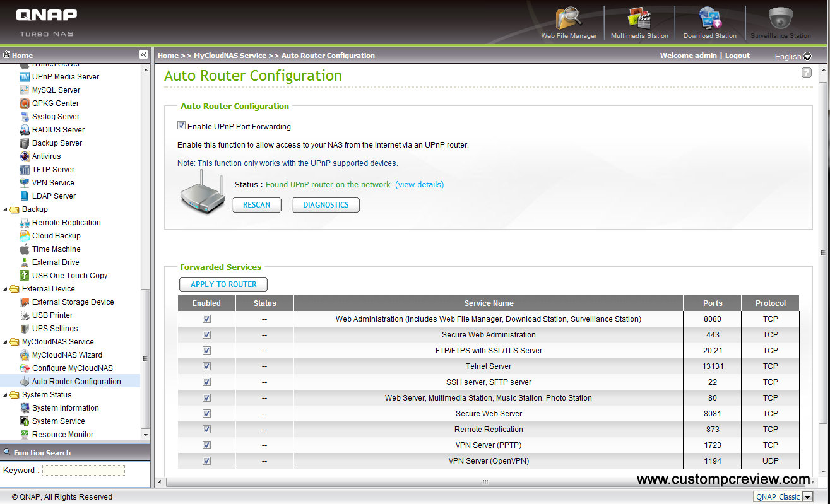Click Home in sidebar header
Screen dimensions: 830x504
pos(22,56)
